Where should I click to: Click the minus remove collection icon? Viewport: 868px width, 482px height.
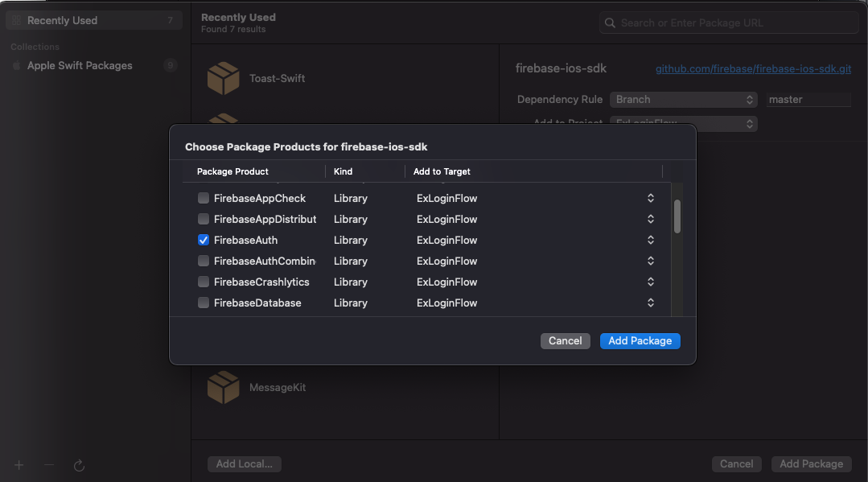pyautogui.click(x=49, y=465)
